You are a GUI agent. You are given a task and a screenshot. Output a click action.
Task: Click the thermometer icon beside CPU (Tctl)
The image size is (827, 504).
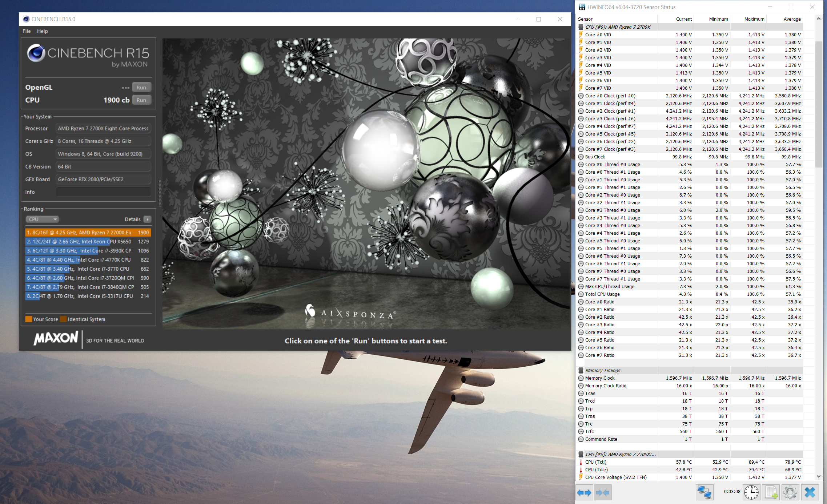(x=581, y=462)
